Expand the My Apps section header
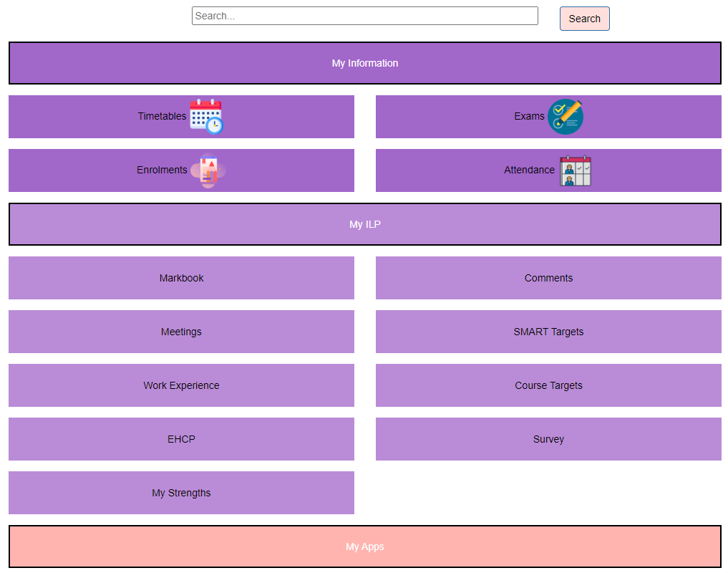 pos(365,546)
